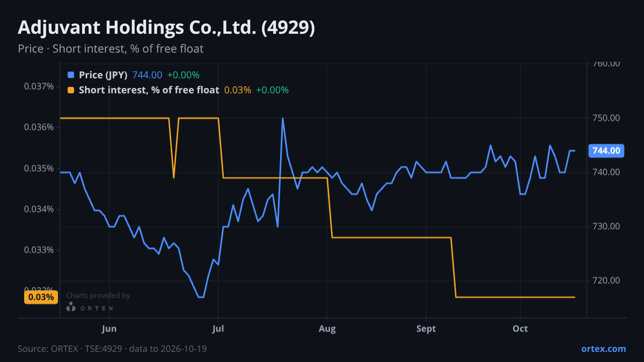The image size is (644, 362).
Task: Open the ortex.com link
Action: pyautogui.click(x=604, y=349)
